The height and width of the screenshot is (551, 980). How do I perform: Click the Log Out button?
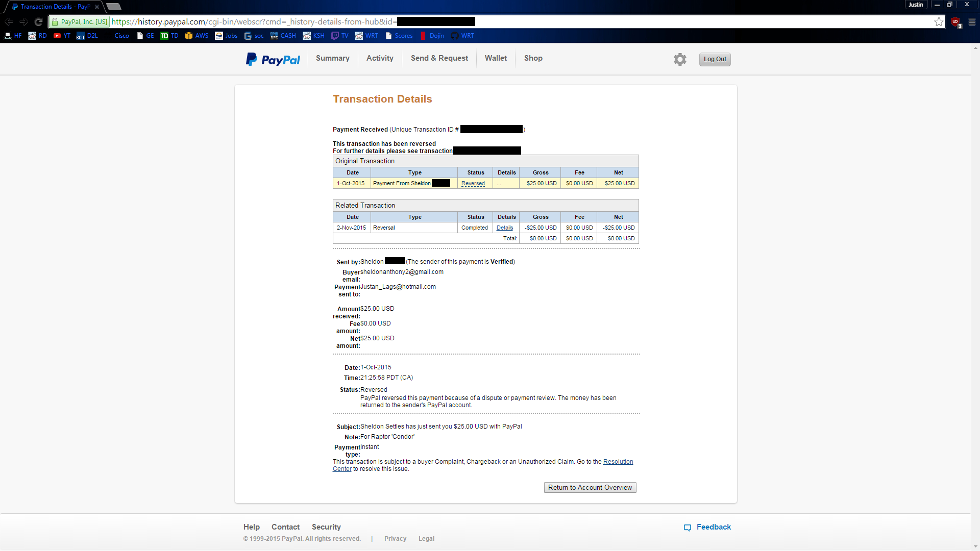point(715,59)
